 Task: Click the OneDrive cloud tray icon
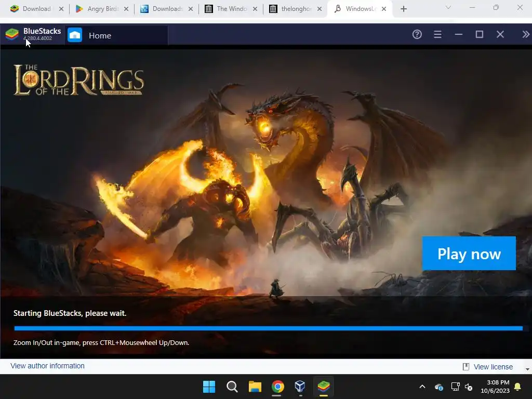pos(438,387)
